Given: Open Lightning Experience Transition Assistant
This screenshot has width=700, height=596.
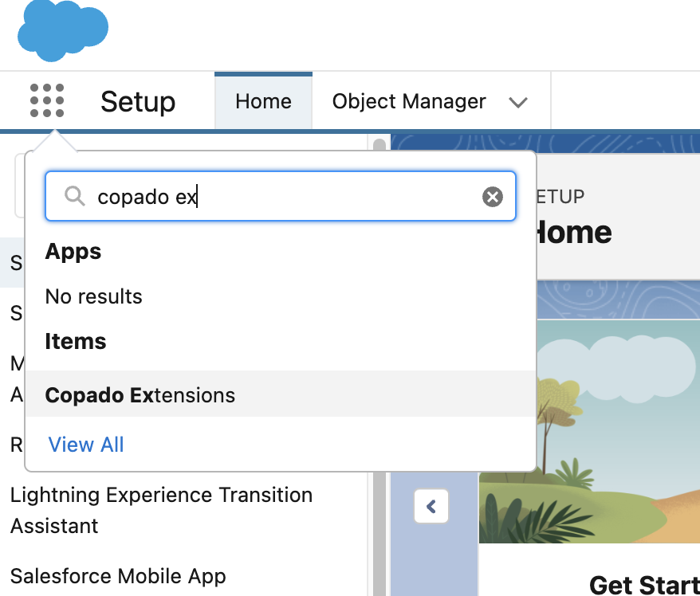Looking at the screenshot, I should [161, 510].
